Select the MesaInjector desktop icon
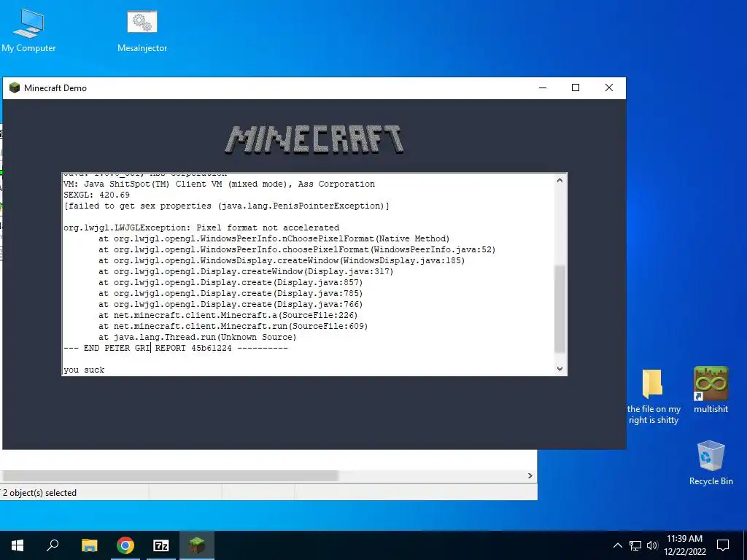 pos(142,29)
